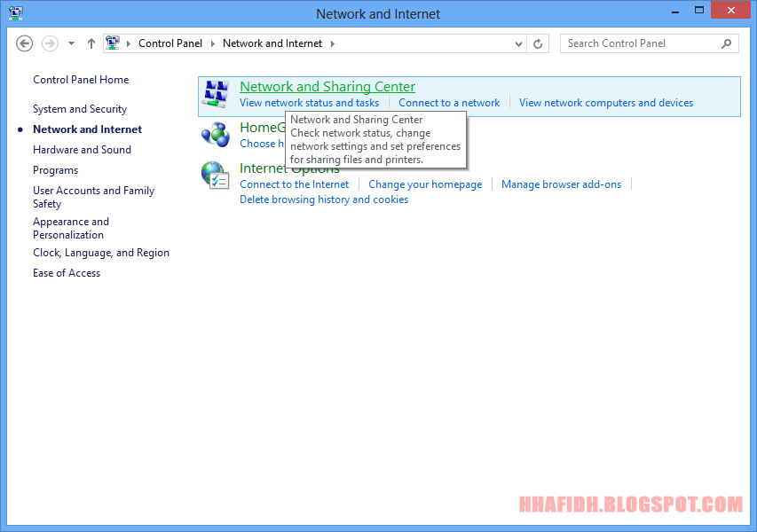Screen dimensions: 757x532
Task: Select Control Panel in the breadcrumb path
Action: click(170, 43)
